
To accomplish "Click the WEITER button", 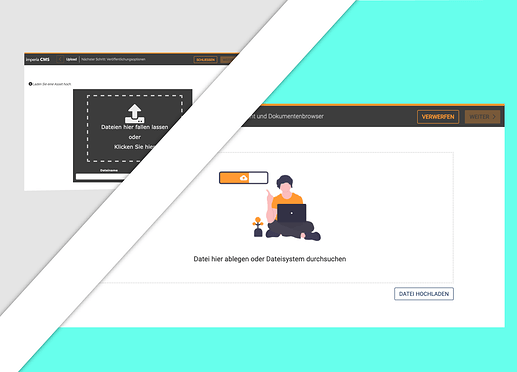I will 483,117.
